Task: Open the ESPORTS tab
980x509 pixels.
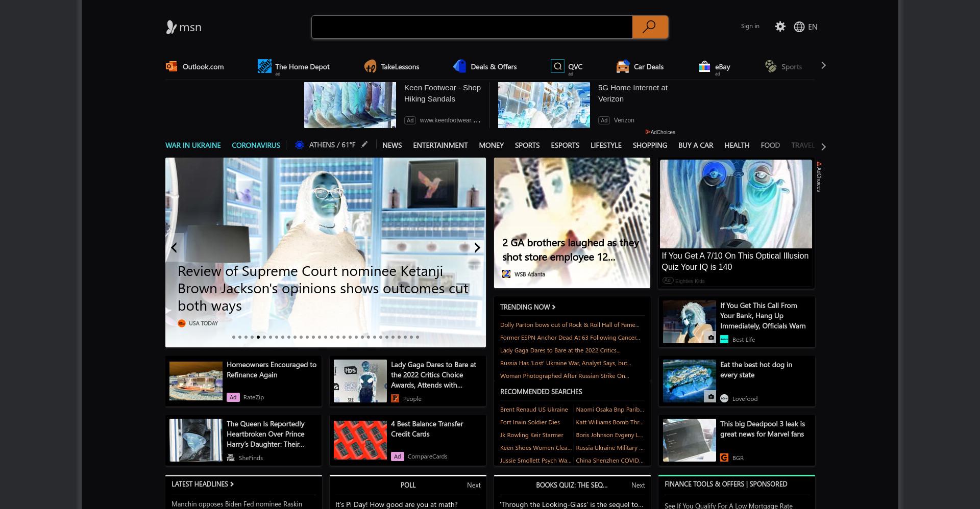Action: [x=565, y=145]
